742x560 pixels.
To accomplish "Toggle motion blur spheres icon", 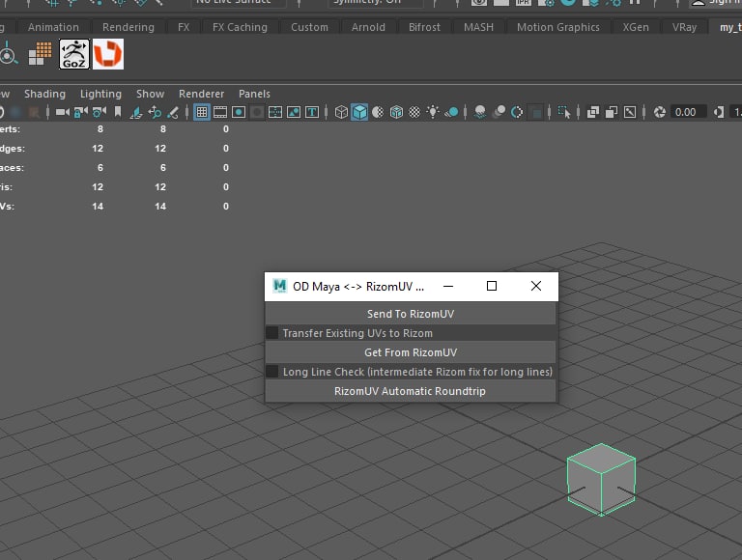I will [x=499, y=112].
